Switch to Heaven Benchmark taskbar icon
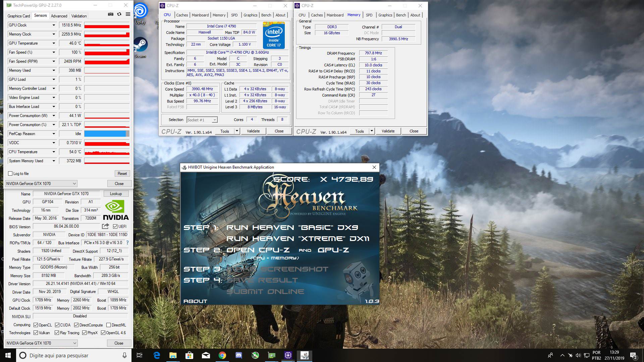644x362 pixels. click(305, 355)
